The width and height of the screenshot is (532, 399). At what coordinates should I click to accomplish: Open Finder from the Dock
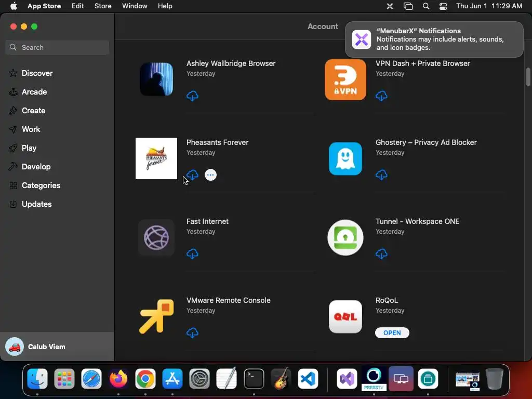[x=37, y=379]
